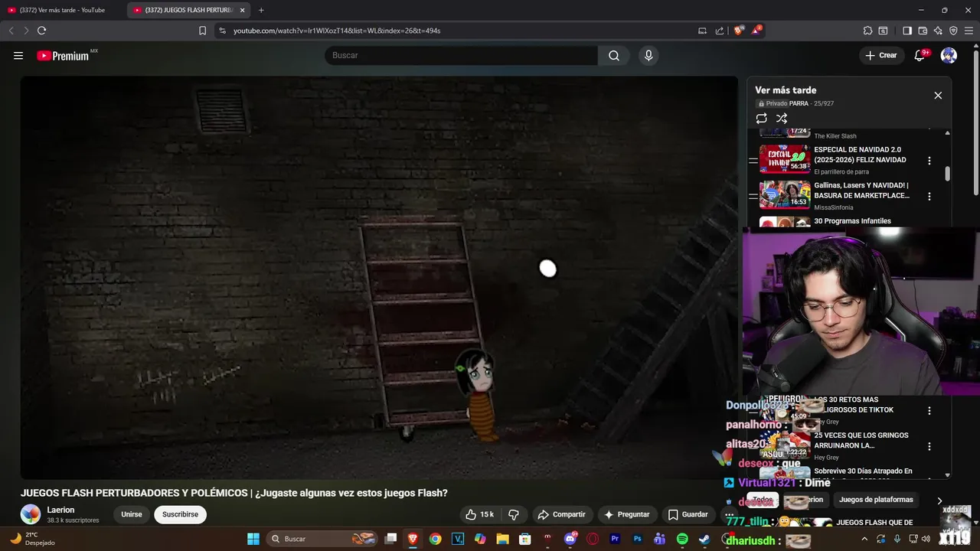Open Brave Shields lion icon
The height and width of the screenshot is (551, 980).
point(739,31)
